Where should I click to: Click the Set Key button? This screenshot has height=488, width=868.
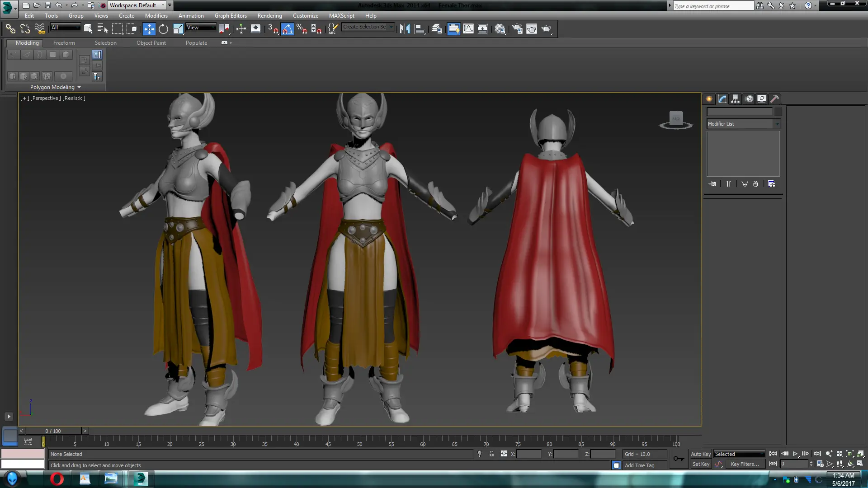point(701,464)
